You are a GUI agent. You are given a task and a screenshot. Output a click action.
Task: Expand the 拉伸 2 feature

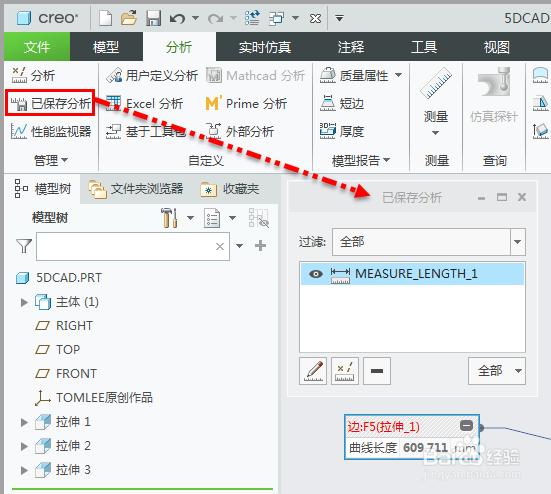[x=24, y=446]
